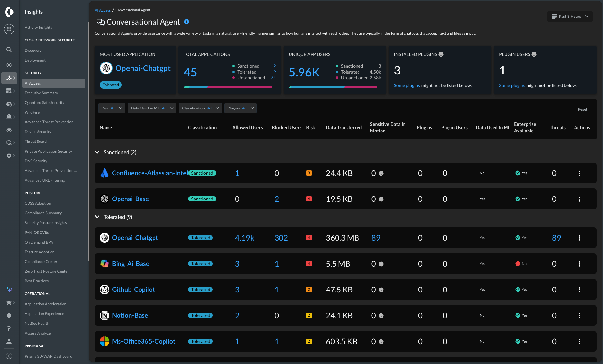Open WildFire in the sidebar
This screenshot has width=603, height=364.
pos(32,112)
